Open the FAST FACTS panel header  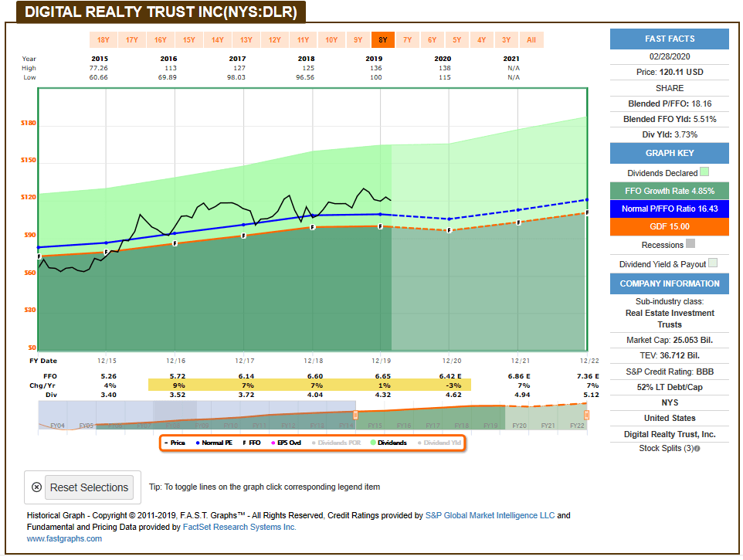669,39
